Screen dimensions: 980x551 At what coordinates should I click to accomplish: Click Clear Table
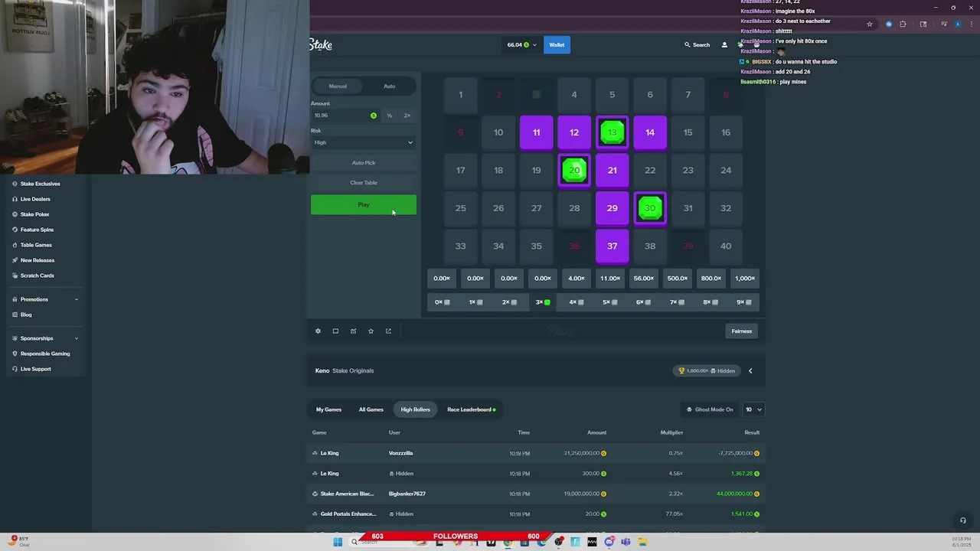(364, 182)
